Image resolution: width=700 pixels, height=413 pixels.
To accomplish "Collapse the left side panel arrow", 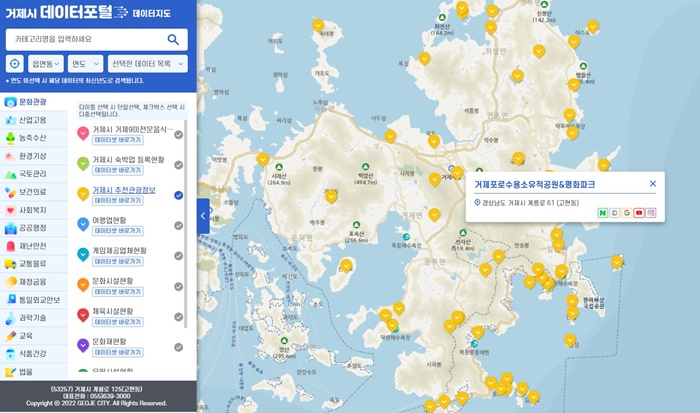I will 202,215.
